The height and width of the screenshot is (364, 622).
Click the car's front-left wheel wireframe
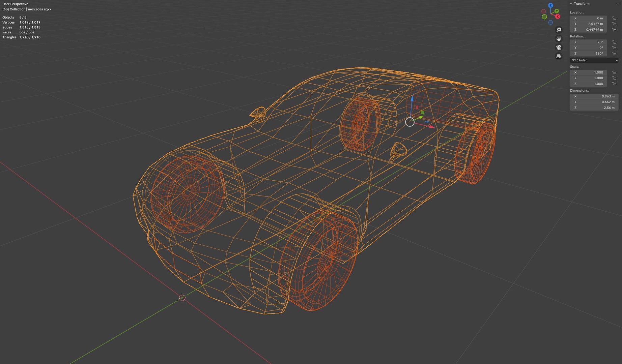[x=188, y=193]
